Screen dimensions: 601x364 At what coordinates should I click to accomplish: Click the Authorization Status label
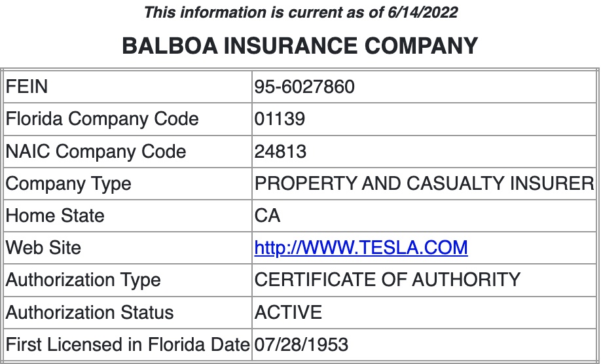[90, 312]
